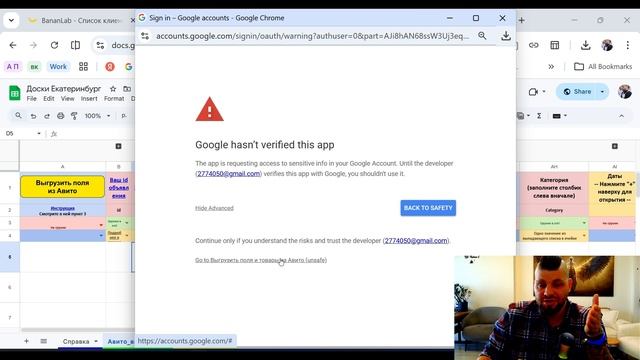The height and width of the screenshot is (360, 640).
Task: Open the unsafe 'Go to Выгрузить поля' link
Action: (x=261, y=260)
